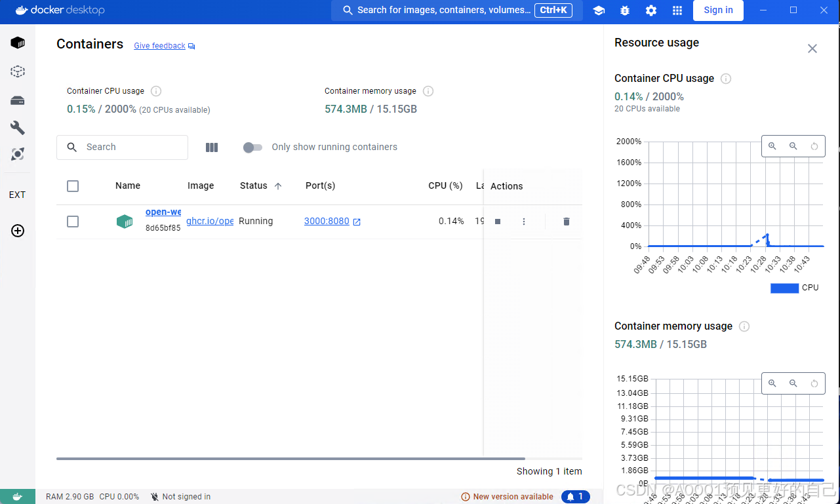Open the container actions three-dot menu
This screenshot has height=504, width=840.
(524, 222)
